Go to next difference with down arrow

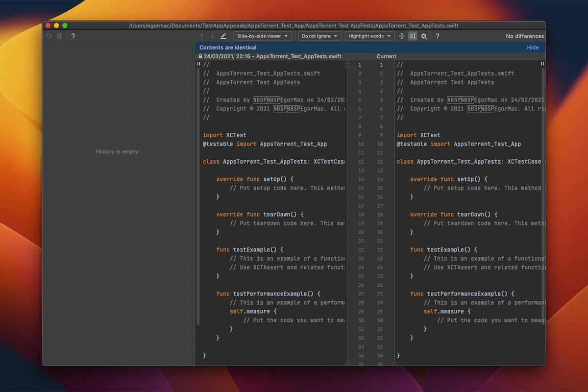(x=212, y=36)
